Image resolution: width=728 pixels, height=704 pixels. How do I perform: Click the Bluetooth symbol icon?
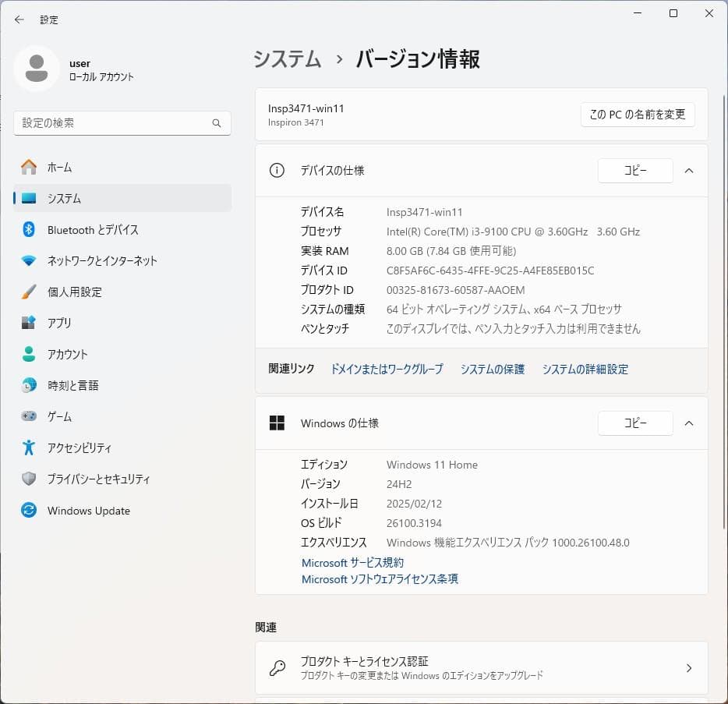pyautogui.click(x=29, y=229)
